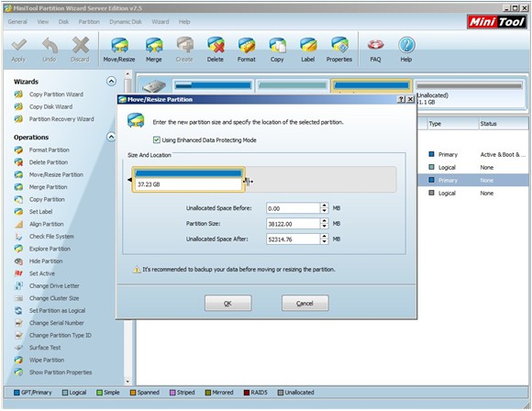Click the Undo arrow icon
Viewport: 532px width, 411px height.
coord(50,46)
